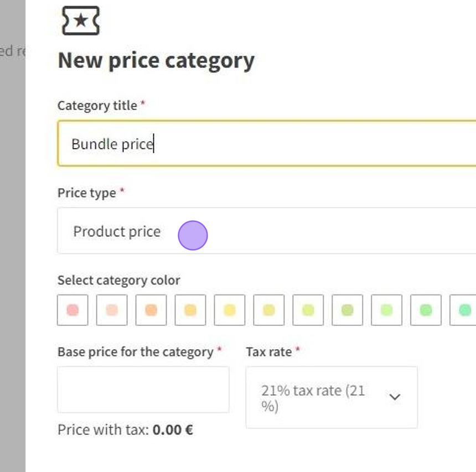The image size is (476, 472).
Task: Open the Price type dropdown showing Product price
Action: pos(266,231)
